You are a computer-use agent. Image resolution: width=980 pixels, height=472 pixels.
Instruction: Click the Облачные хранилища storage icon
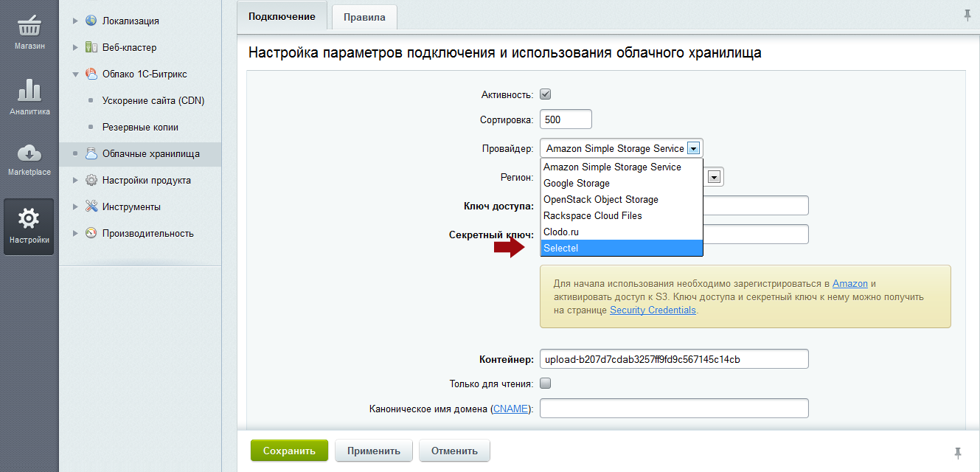pos(91,153)
